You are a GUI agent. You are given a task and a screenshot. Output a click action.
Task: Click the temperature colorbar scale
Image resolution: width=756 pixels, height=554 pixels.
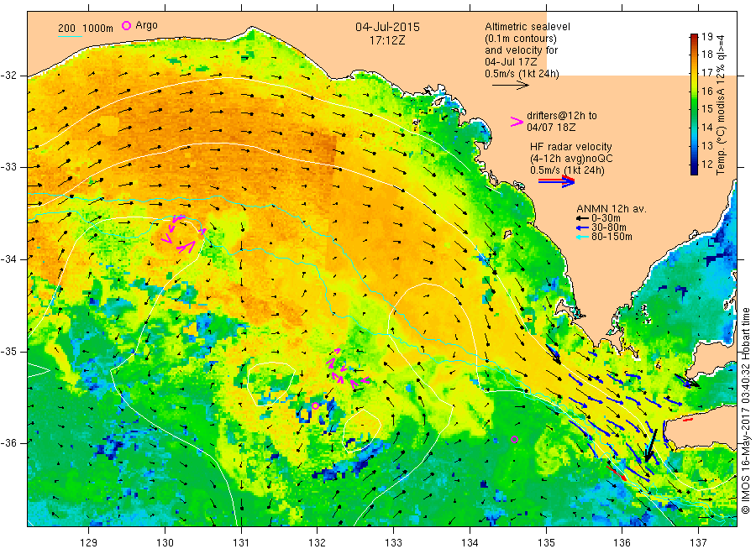694,104
